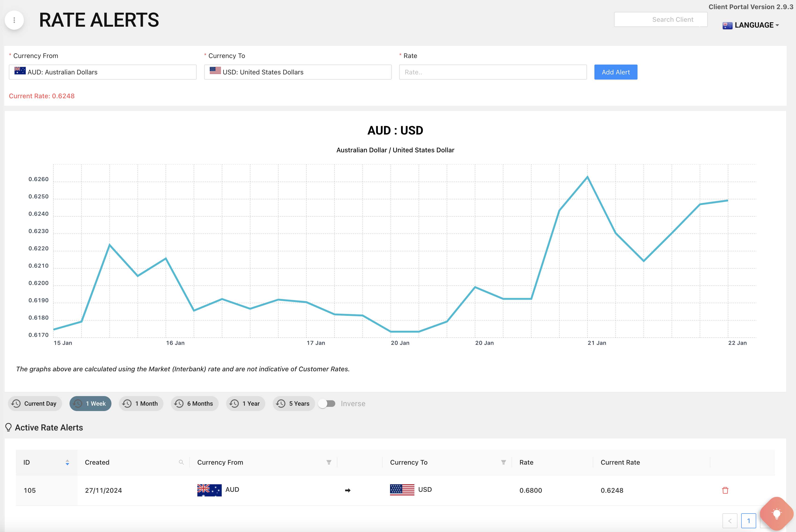Switch the chart to 5 Years
Image resolution: width=796 pixels, height=532 pixels.
tap(294, 403)
